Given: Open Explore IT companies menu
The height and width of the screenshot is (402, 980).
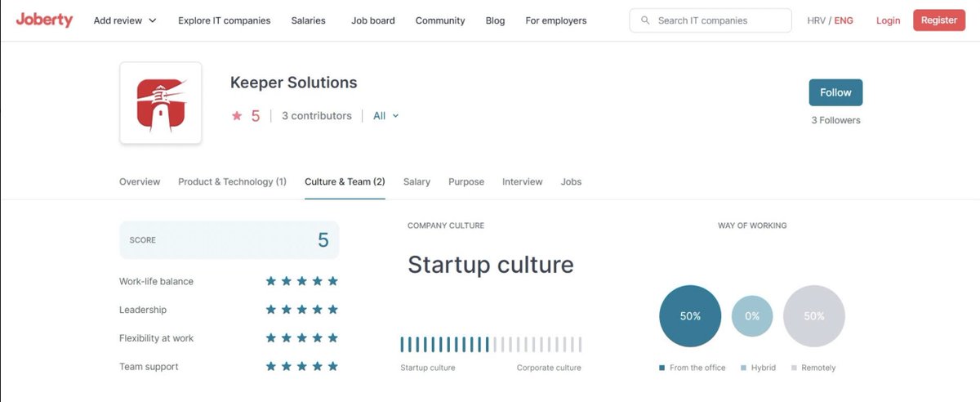Looking at the screenshot, I should [225, 20].
